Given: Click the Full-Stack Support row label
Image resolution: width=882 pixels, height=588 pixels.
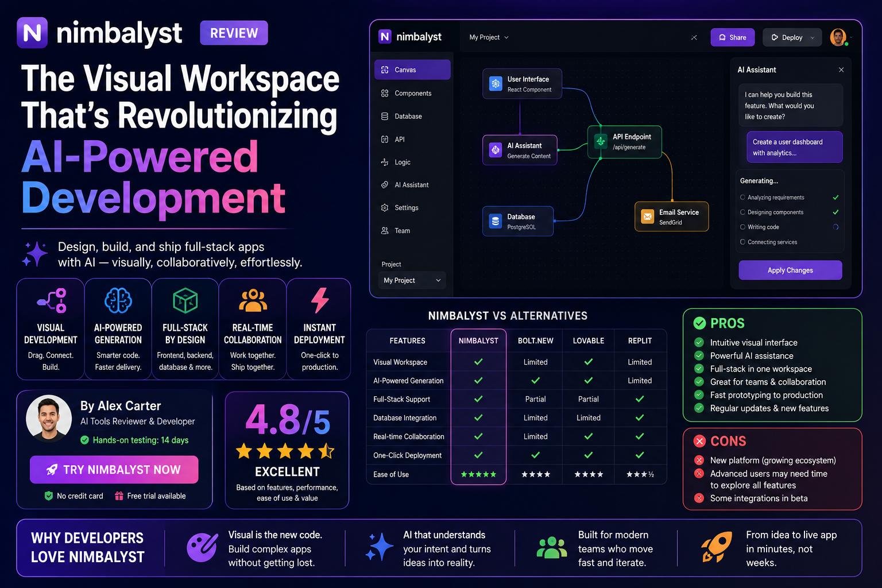Looking at the screenshot, I should (402, 399).
